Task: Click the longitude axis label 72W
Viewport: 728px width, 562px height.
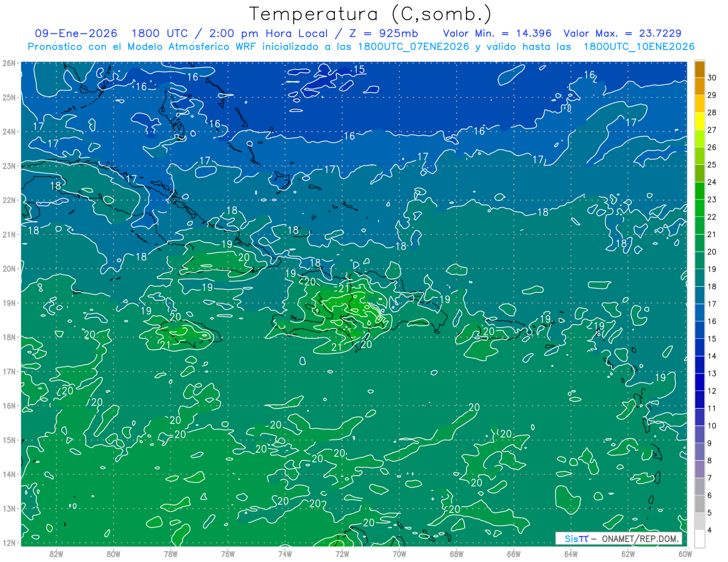Action: [342, 554]
